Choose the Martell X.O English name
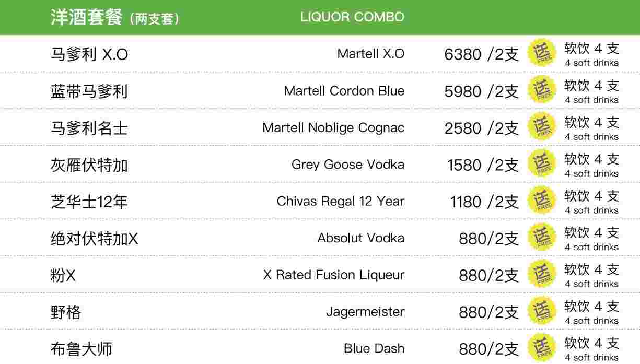The image size is (640, 364). coord(371,54)
